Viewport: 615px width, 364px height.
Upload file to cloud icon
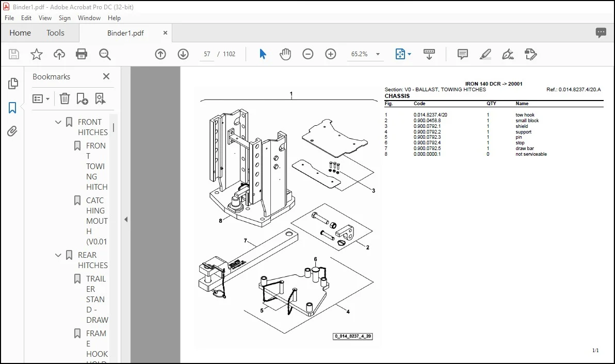59,54
